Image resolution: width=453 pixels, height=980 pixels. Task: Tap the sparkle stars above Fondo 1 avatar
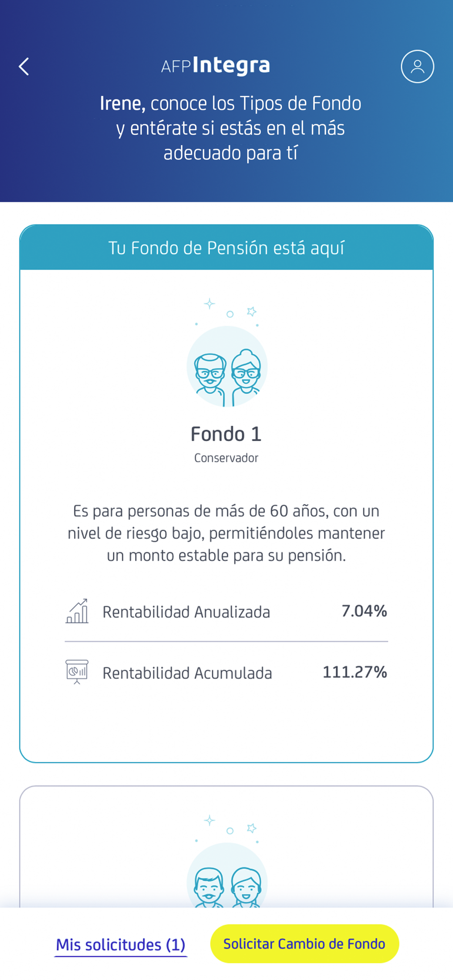click(227, 312)
